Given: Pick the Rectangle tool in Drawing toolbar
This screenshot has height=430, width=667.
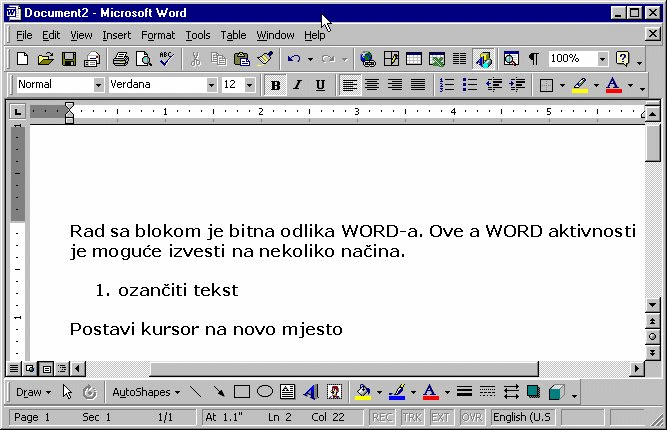Looking at the screenshot, I should pyautogui.click(x=241, y=392).
